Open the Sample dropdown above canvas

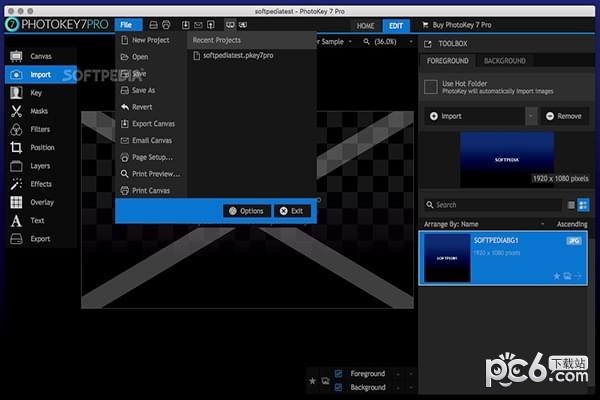tap(350, 41)
